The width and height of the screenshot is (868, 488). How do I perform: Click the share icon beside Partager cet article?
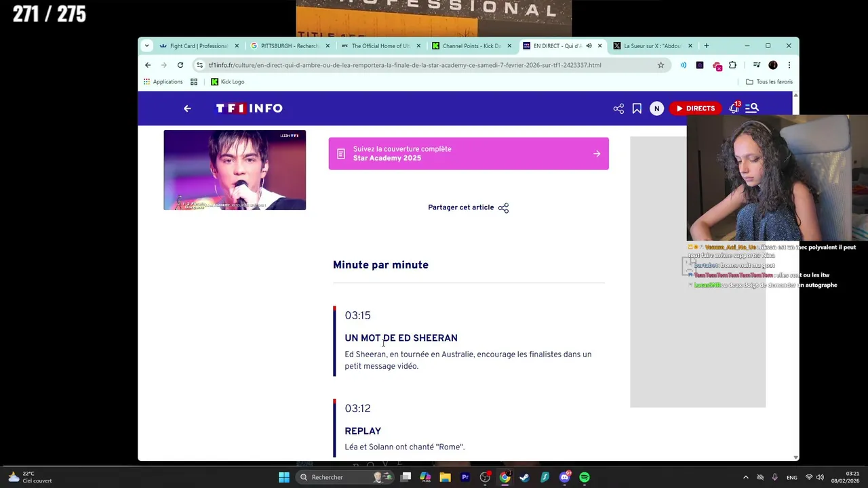tap(503, 208)
